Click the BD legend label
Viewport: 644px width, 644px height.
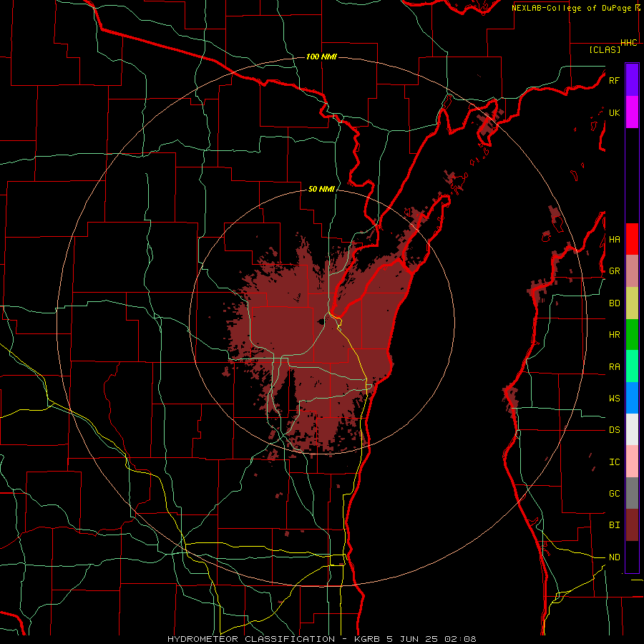pos(614,303)
